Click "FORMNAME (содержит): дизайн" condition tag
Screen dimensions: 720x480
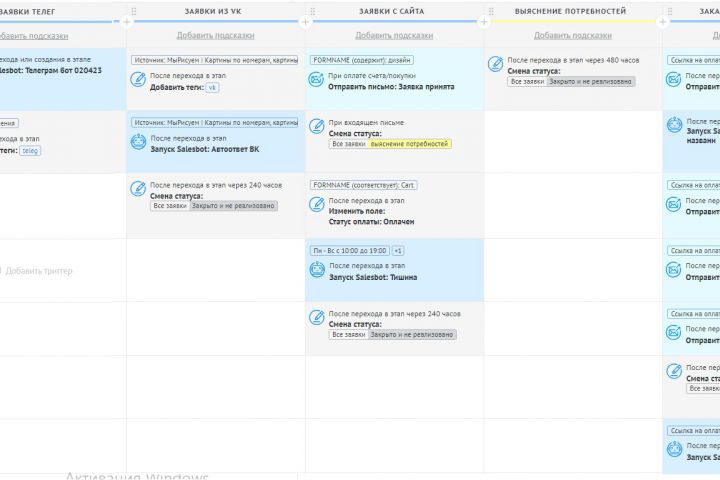tap(362, 60)
